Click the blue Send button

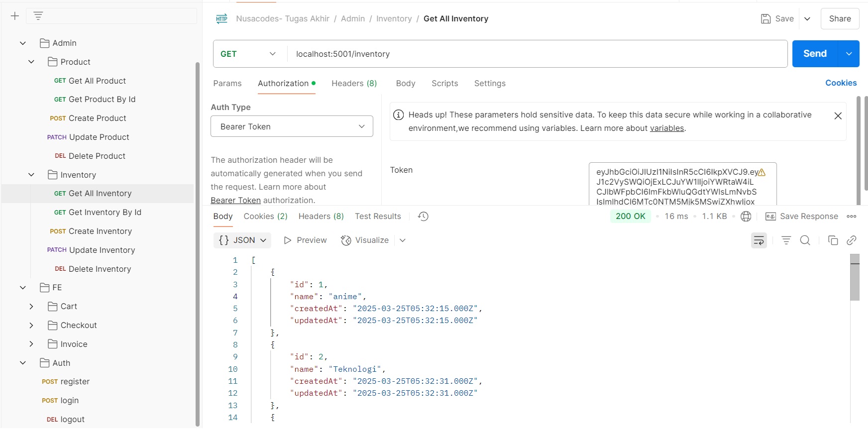click(815, 54)
